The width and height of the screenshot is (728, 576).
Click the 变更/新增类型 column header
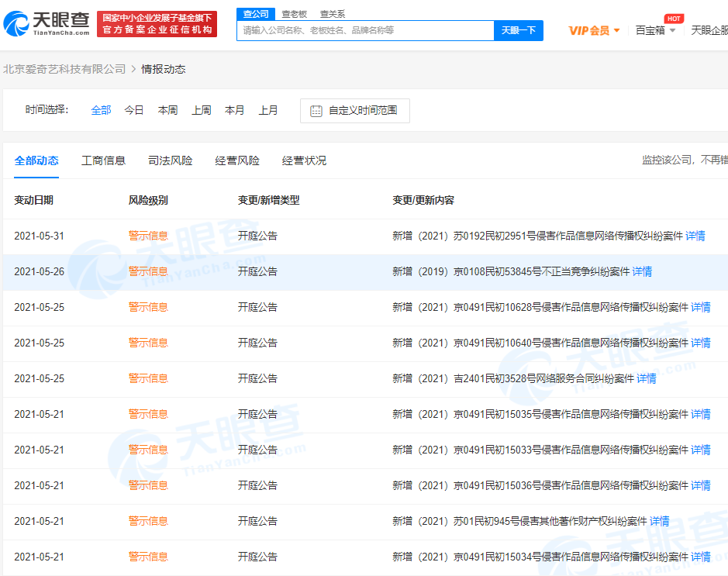[269, 201]
